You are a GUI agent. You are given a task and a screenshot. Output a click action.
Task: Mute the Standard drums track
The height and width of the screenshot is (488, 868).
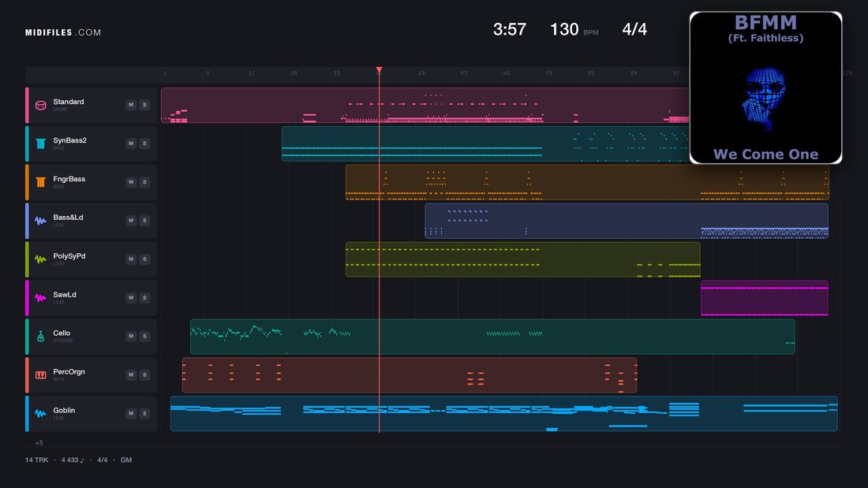tap(131, 105)
